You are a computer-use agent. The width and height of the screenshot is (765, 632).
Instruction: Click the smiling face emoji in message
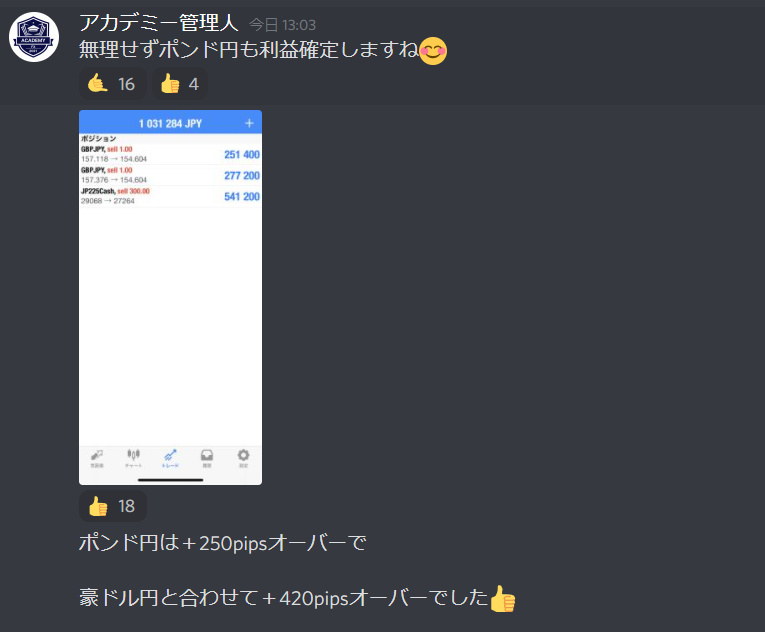[x=433, y=51]
